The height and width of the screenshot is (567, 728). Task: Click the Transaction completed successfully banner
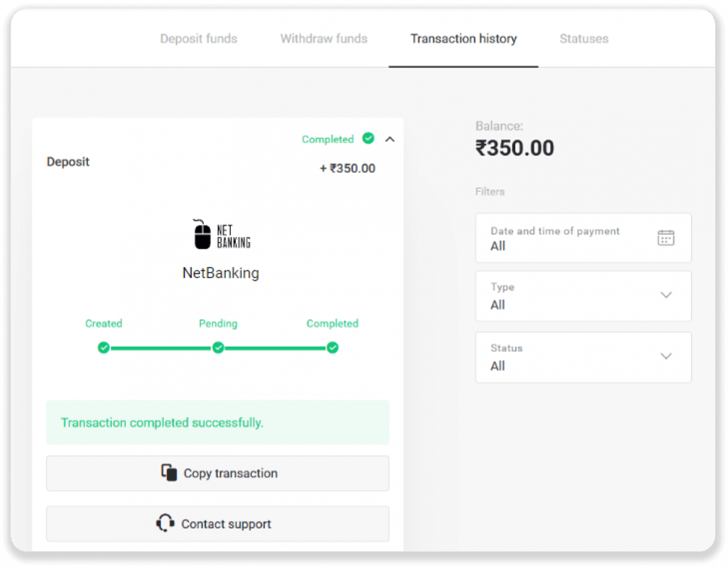[218, 422]
